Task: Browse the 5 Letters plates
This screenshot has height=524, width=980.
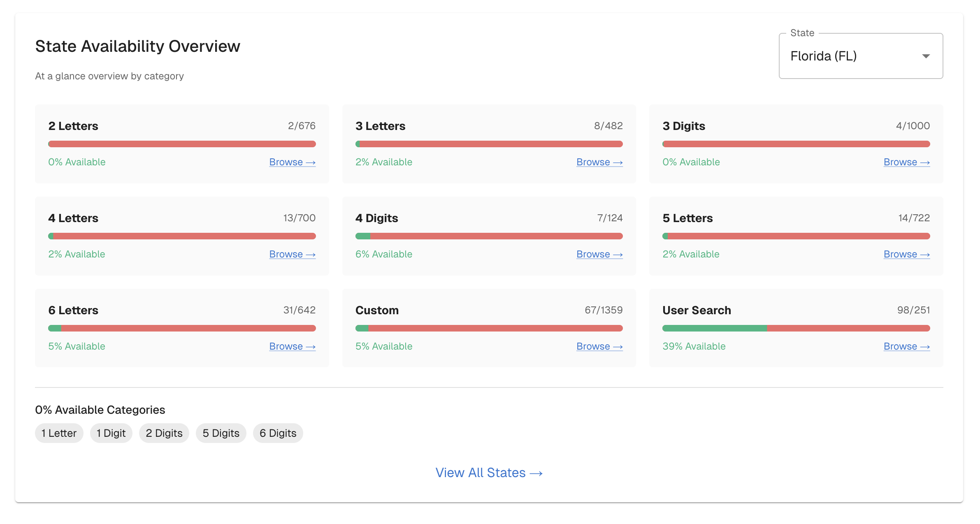Action: pos(906,254)
